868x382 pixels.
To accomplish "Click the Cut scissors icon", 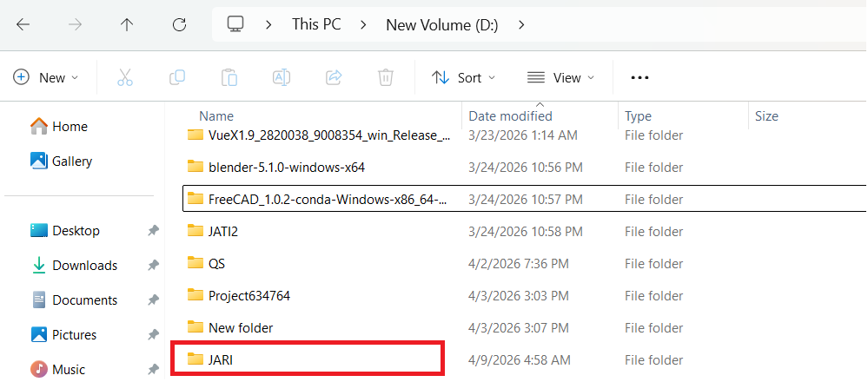I will (x=125, y=77).
